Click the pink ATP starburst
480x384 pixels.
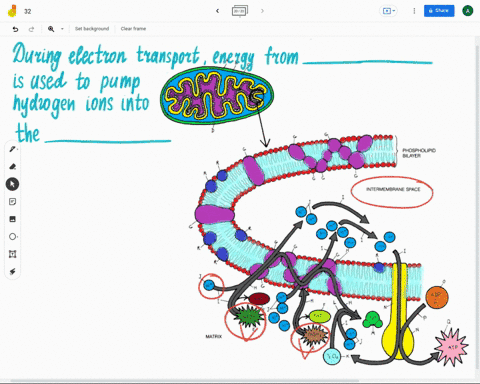pyautogui.click(x=452, y=347)
